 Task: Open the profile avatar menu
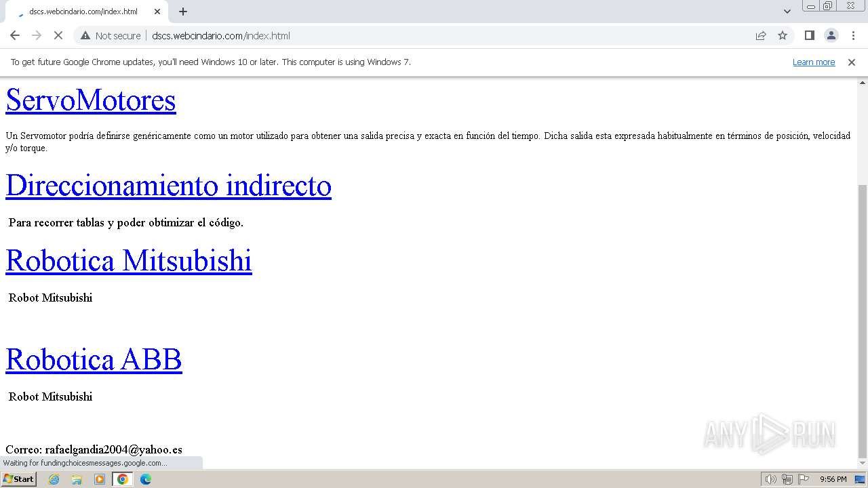point(831,35)
